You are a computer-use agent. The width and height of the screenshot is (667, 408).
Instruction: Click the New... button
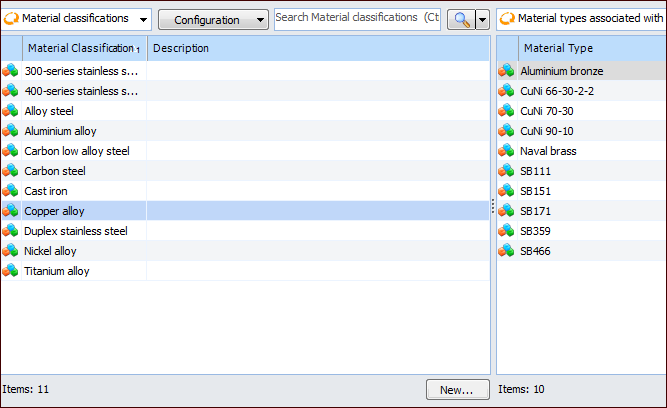458,389
